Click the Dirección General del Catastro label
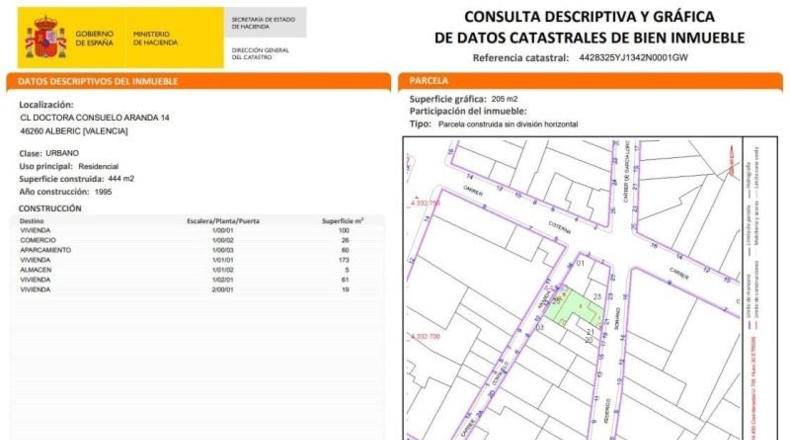The height and width of the screenshot is (440, 790). click(x=260, y=53)
